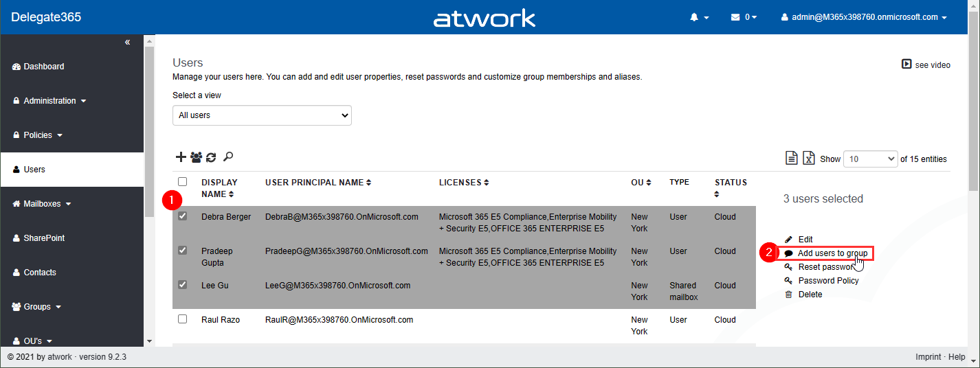Open the see video link
The width and height of the screenshot is (980, 368).
point(926,65)
